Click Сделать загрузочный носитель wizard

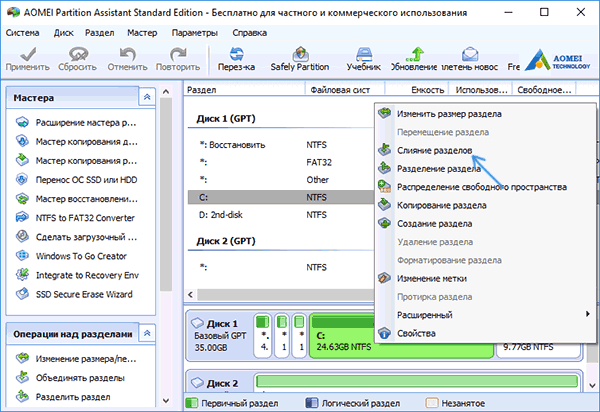77,237
